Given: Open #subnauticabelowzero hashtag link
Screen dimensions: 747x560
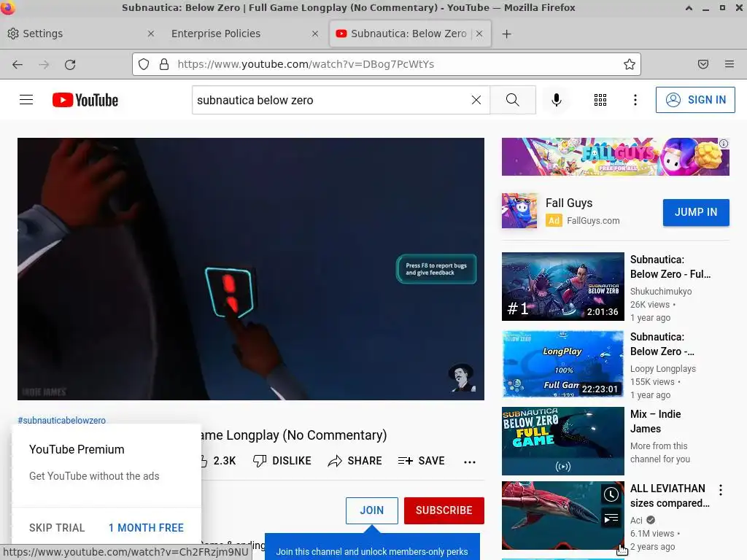Looking at the screenshot, I should click(x=62, y=421).
